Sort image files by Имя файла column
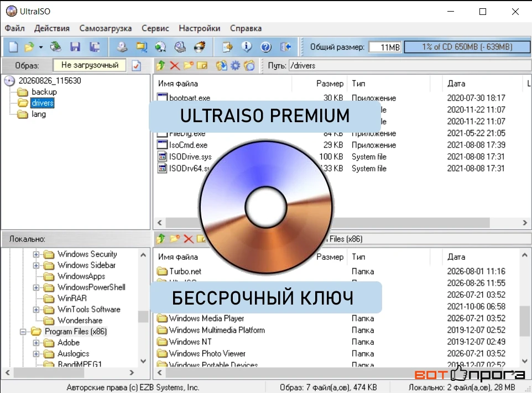The image size is (532, 393). [222, 83]
